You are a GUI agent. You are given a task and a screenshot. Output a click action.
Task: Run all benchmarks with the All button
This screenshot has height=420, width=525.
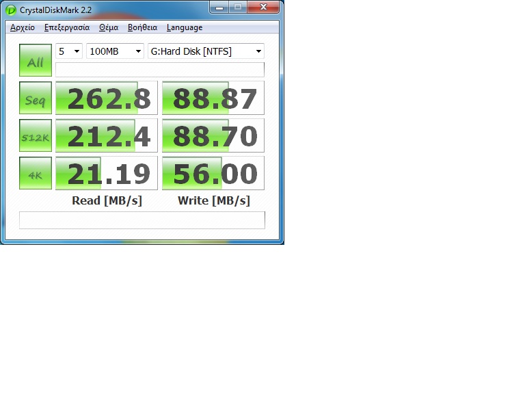(x=36, y=60)
